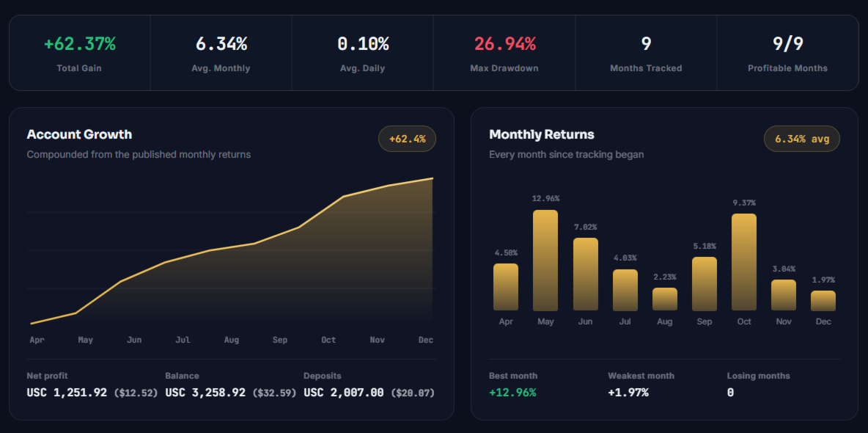Click the May label under Monthly Returns bars
This screenshot has height=433, width=868.
tap(546, 321)
